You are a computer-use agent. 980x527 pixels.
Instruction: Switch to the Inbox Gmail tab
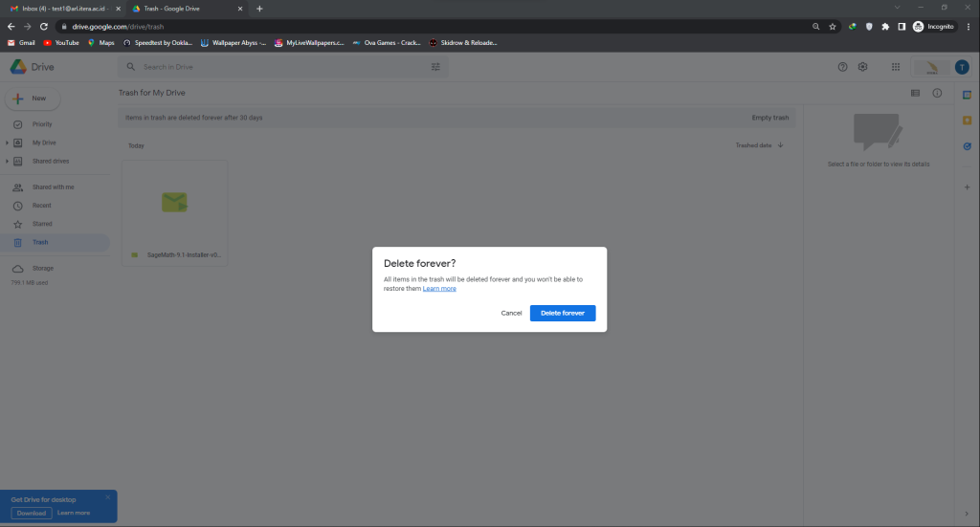(x=62, y=8)
